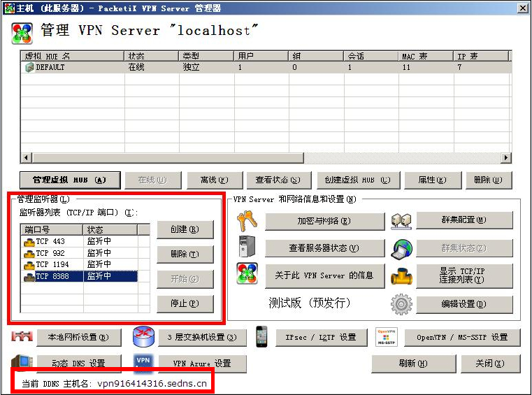Viewport: 532px width, 395px height.
Task: Click the DEFAULT hub cube icon
Action: pyautogui.click(x=29, y=67)
